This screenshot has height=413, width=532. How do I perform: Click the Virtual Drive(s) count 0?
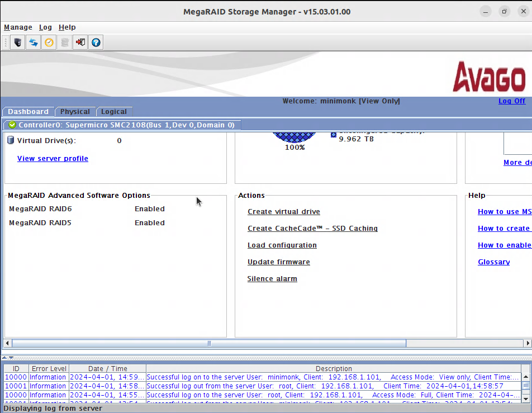[x=119, y=140]
